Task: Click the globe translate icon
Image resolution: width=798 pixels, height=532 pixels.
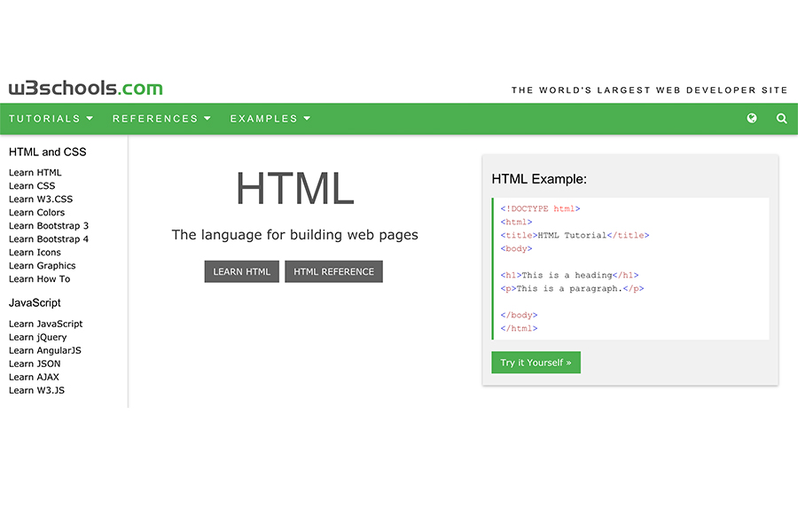Action: pos(752,119)
